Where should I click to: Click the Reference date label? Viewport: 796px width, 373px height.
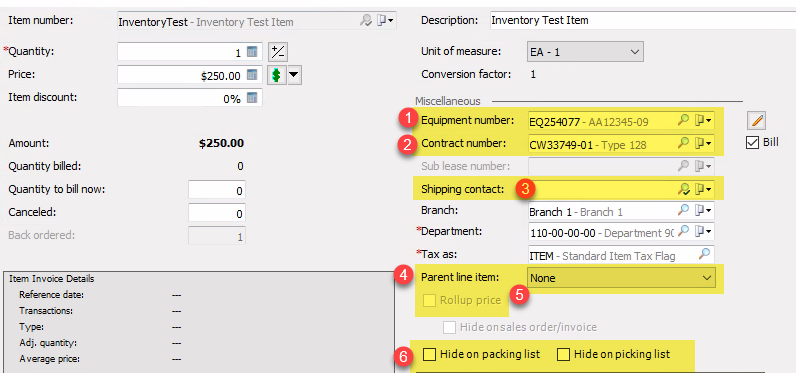(51, 295)
